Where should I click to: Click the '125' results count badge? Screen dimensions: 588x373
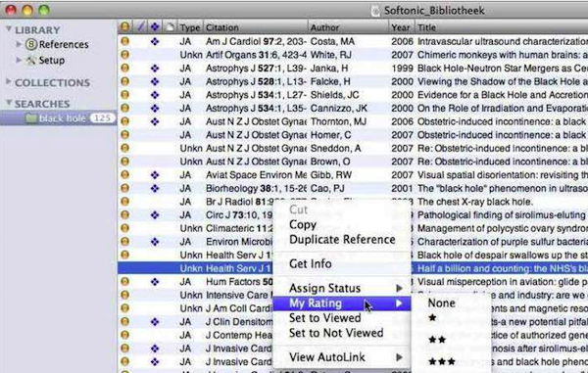tap(102, 118)
